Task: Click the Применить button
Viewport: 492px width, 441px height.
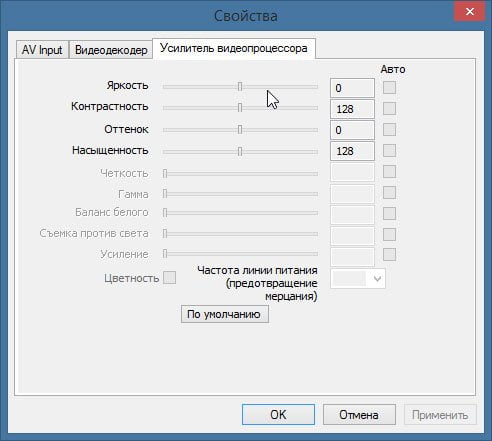Action: [440, 415]
